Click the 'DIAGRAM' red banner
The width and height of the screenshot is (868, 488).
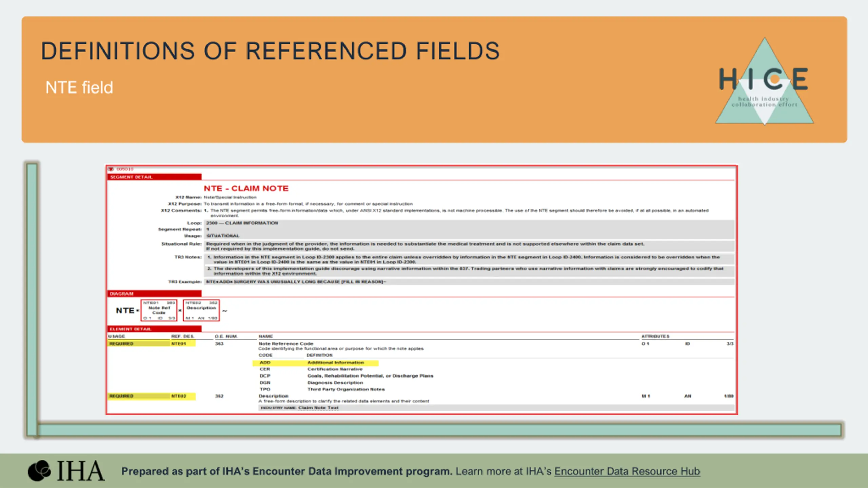[155, 293]
